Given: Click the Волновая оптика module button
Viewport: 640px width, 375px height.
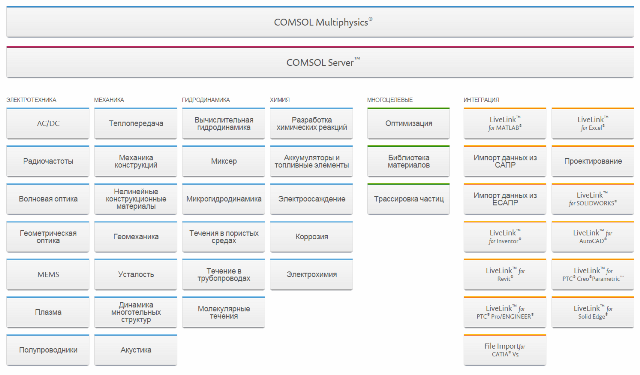Looking at the screenshot, I should [x=48, y=199].
